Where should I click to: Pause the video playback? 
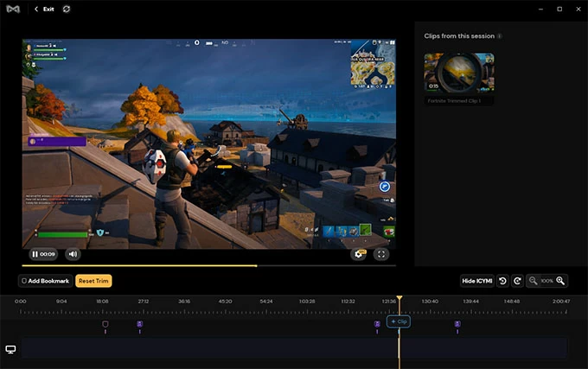coord(35,254)
